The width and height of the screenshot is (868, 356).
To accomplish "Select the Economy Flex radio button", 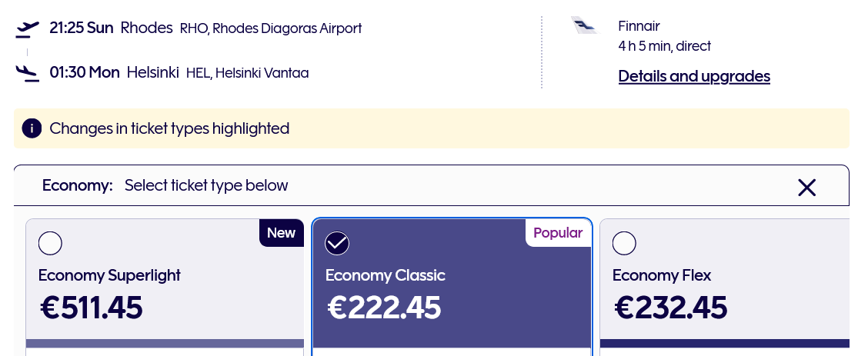I will pos(624,243).
